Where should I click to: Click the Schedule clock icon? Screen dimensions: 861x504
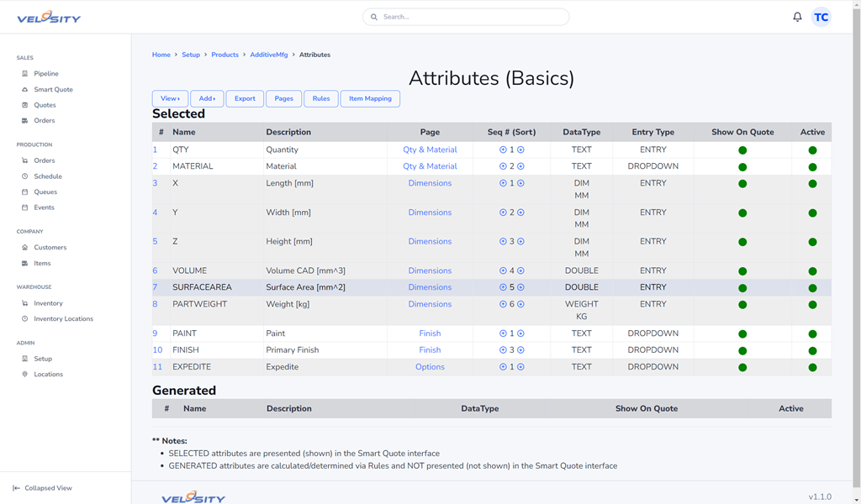point(25,176)
